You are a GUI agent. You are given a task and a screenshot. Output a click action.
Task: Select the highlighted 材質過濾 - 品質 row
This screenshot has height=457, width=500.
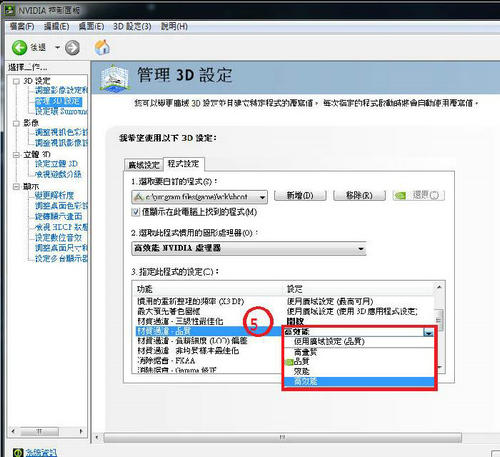(209, 331)
